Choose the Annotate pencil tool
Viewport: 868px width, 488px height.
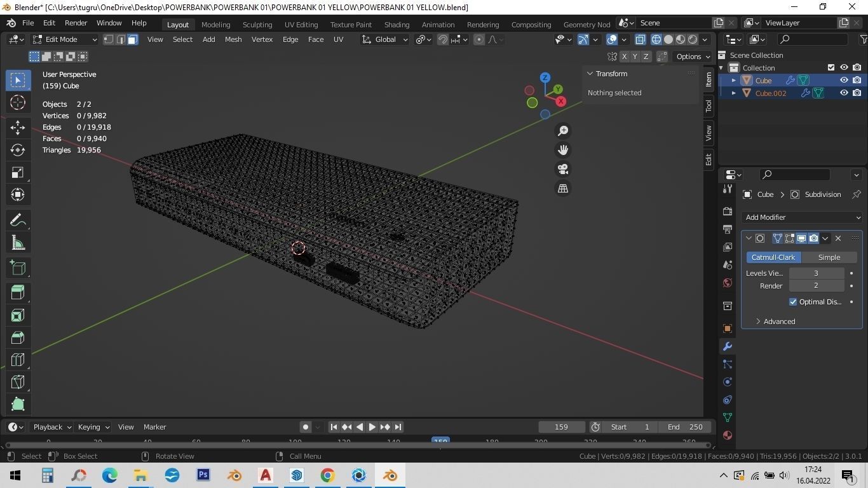[18, 220]
